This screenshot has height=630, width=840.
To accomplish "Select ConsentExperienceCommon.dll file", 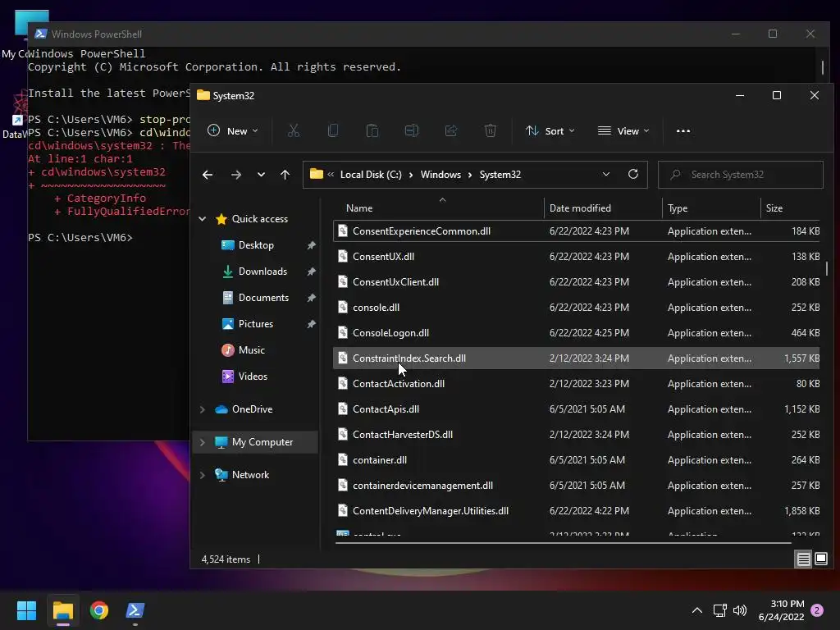I will click(576, 231).
